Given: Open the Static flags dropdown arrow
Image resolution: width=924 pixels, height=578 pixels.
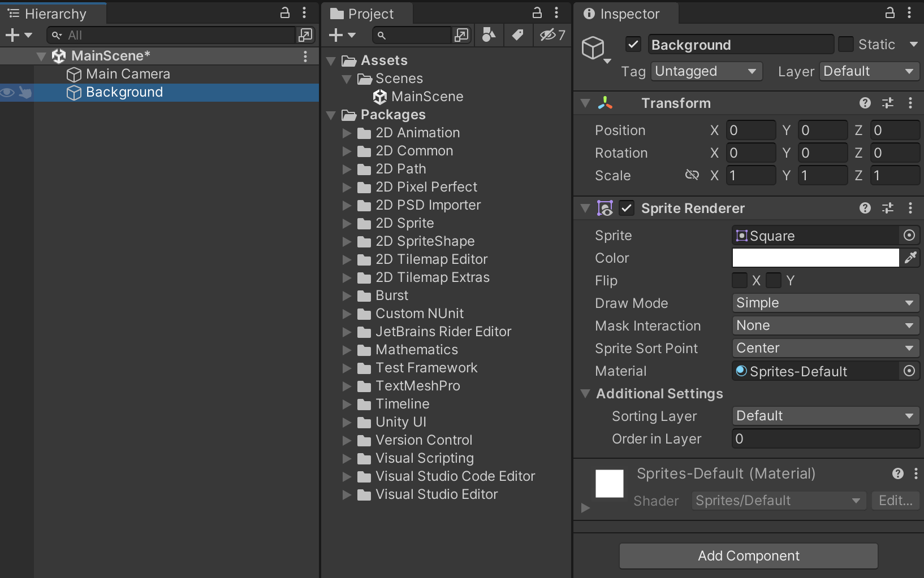Looking at the screenshot, I should tap(913, 44).
